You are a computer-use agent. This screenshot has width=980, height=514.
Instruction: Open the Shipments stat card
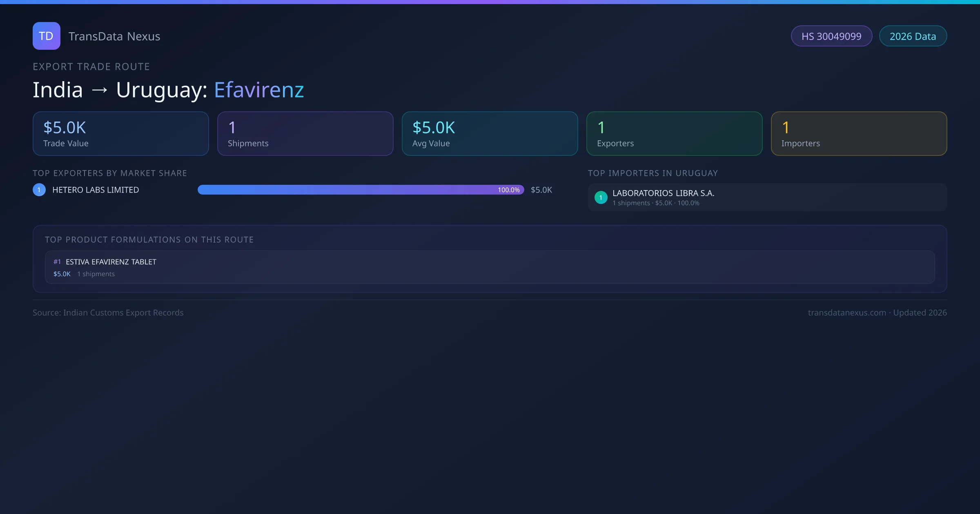coord(305,133)
